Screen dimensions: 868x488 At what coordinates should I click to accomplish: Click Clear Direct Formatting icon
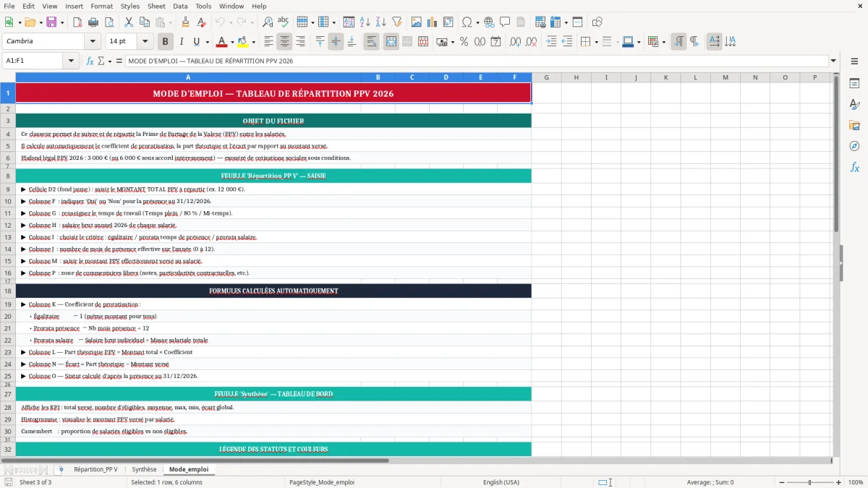click(201, 22)
